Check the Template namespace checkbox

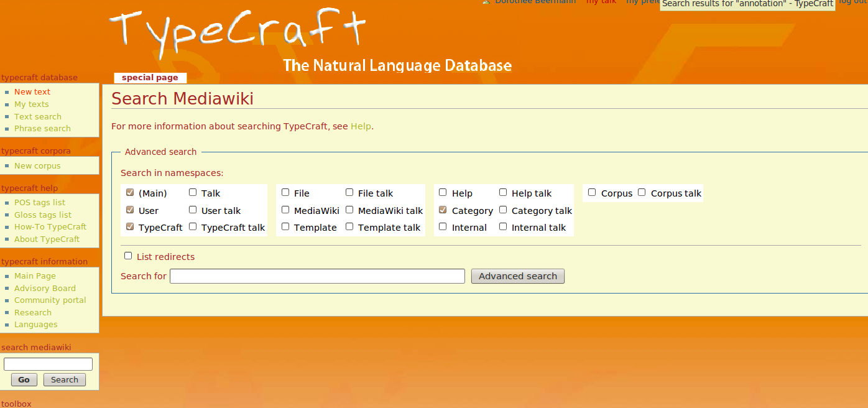(285, 227)
